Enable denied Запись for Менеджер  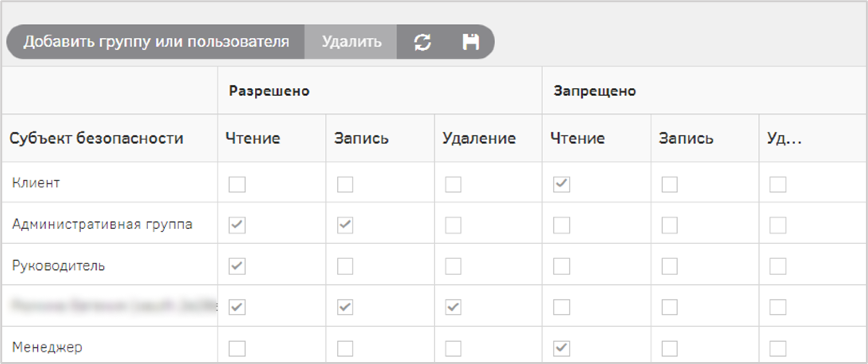coord(670,348)
